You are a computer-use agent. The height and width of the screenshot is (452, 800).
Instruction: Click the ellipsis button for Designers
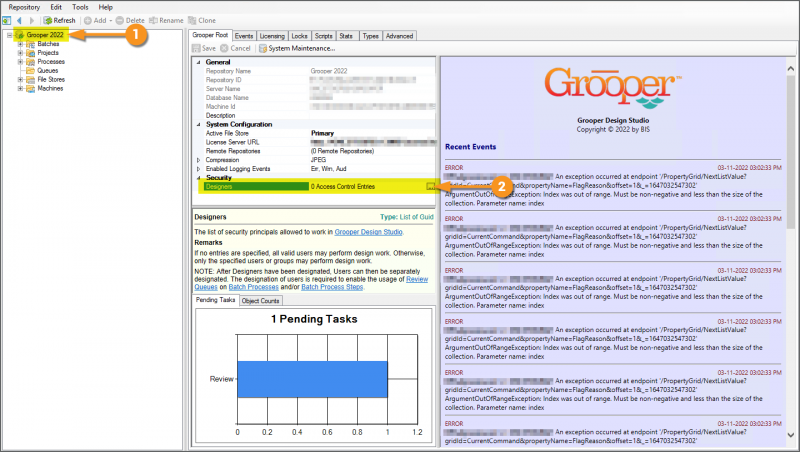tap(431, 187)
